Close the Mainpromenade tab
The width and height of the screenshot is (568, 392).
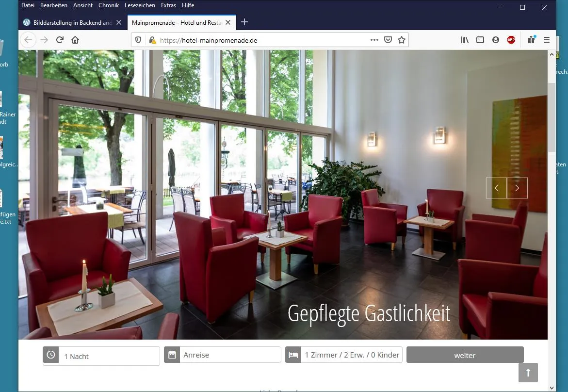(x=228, y=22)
